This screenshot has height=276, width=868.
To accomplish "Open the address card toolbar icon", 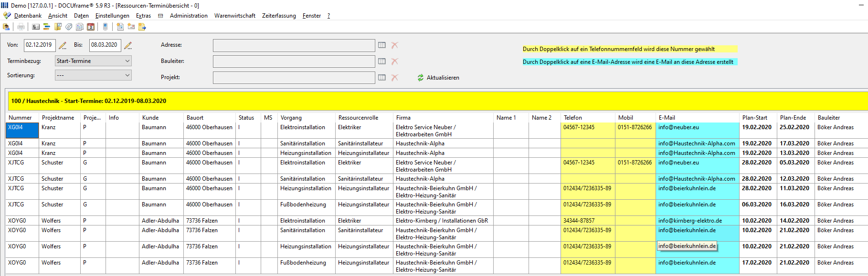I will (x=36, y=27).
